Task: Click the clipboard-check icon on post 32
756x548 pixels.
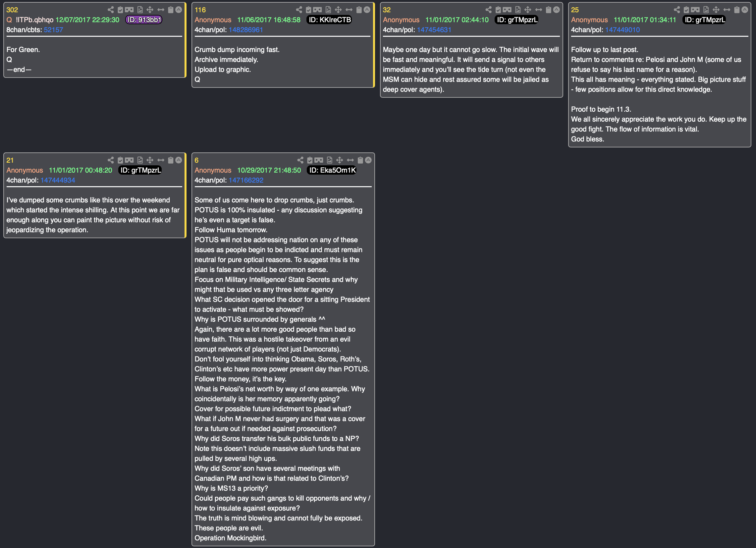Action: pos(498,10)
